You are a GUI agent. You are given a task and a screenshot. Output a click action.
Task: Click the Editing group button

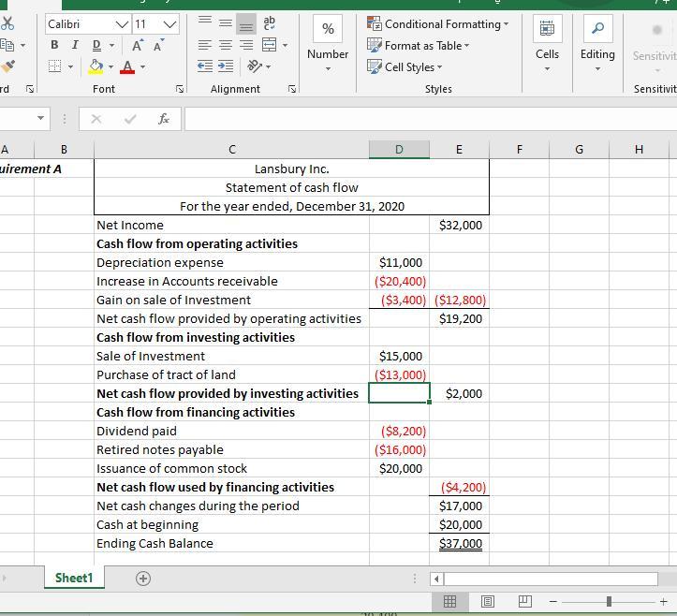click(597, 42)
